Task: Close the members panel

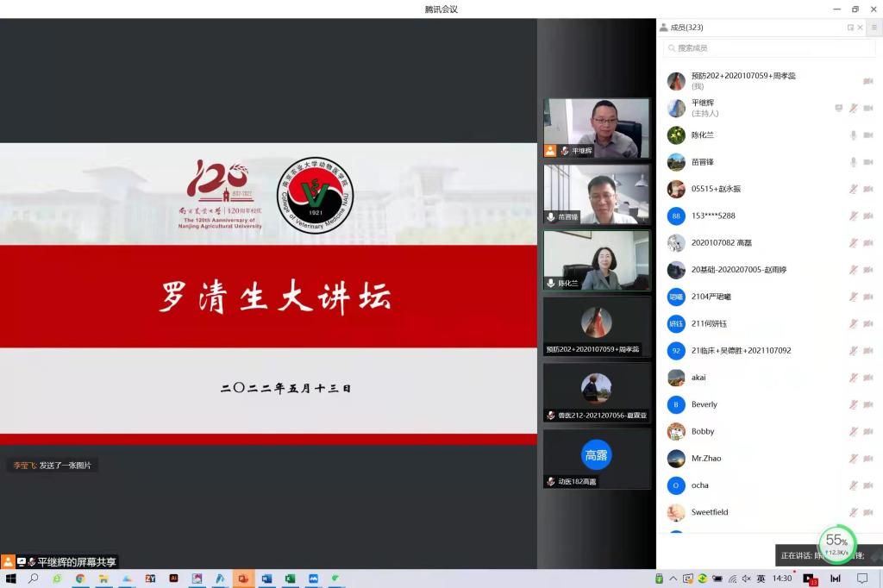Action: tap(860, 28)
